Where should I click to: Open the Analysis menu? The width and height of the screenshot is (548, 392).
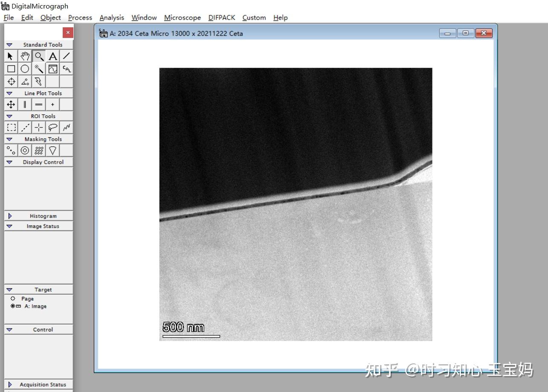coord(111,17)
